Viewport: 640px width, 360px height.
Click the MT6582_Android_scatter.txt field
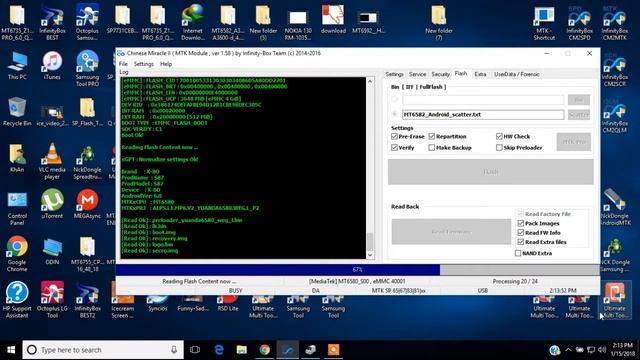(x=483, y=115)
